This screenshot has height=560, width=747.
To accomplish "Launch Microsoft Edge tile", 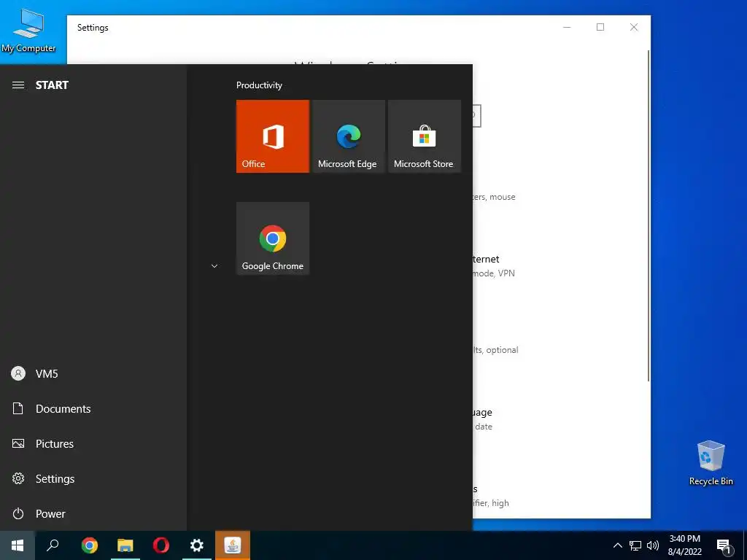I will [348, 136].
